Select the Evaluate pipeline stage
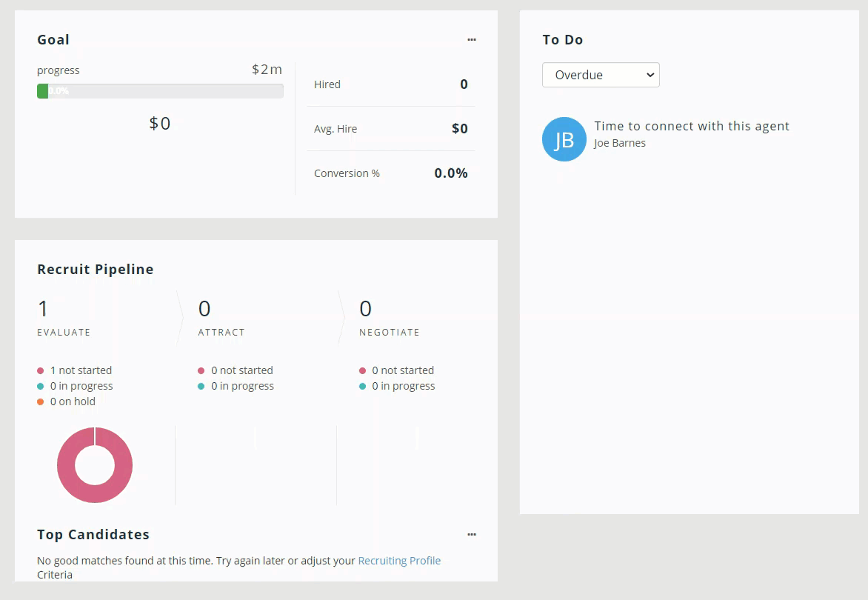Image resolution: width=868 pixels, height=600 pixels. coord(64,319)
